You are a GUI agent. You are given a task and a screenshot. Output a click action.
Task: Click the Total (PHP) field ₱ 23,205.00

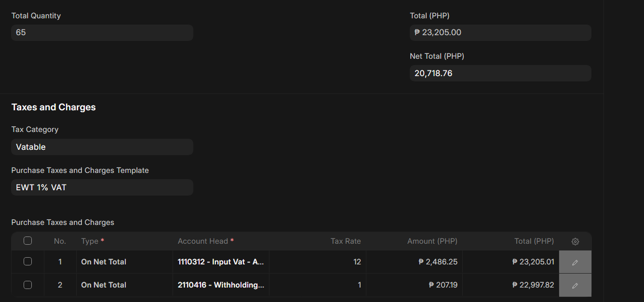500,33
